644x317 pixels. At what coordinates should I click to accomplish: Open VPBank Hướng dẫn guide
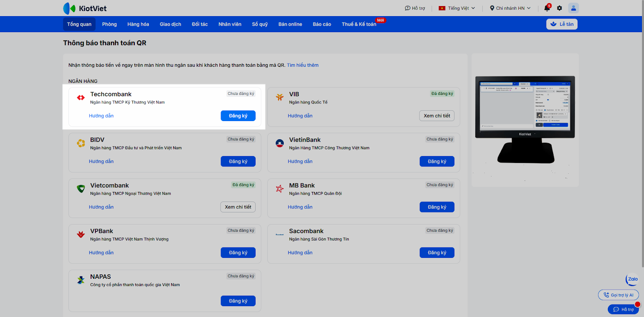pyautogui.click(x=101, y=253)
